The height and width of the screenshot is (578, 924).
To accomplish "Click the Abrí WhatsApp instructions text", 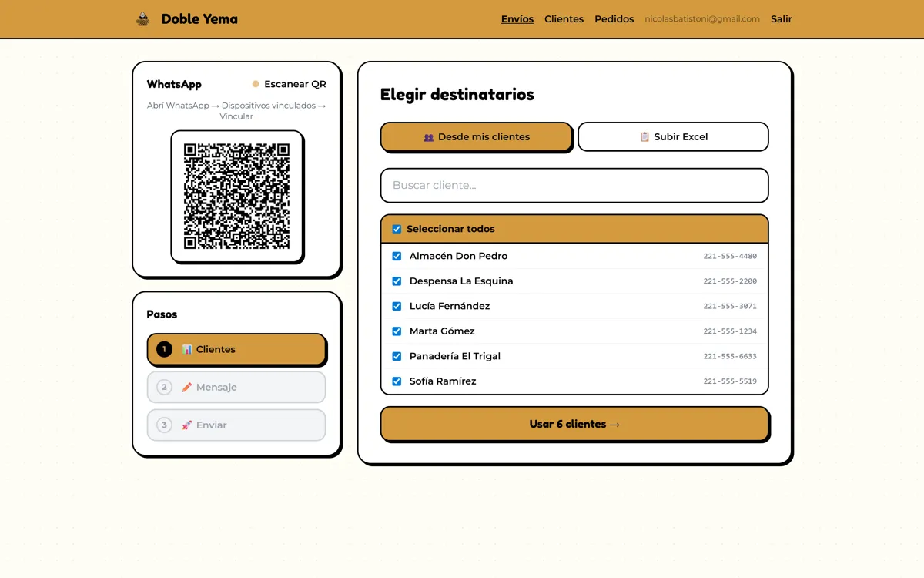I will coord(236,111).
